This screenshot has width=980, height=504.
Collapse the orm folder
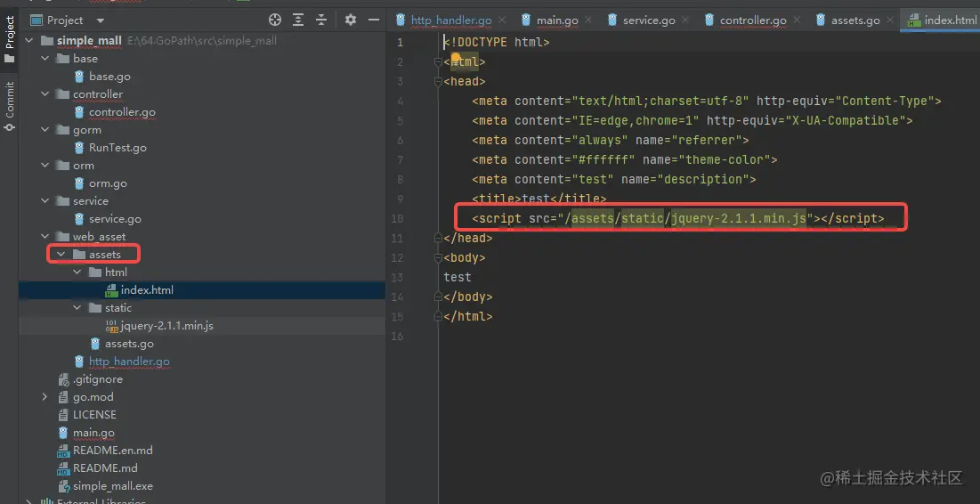45,165
